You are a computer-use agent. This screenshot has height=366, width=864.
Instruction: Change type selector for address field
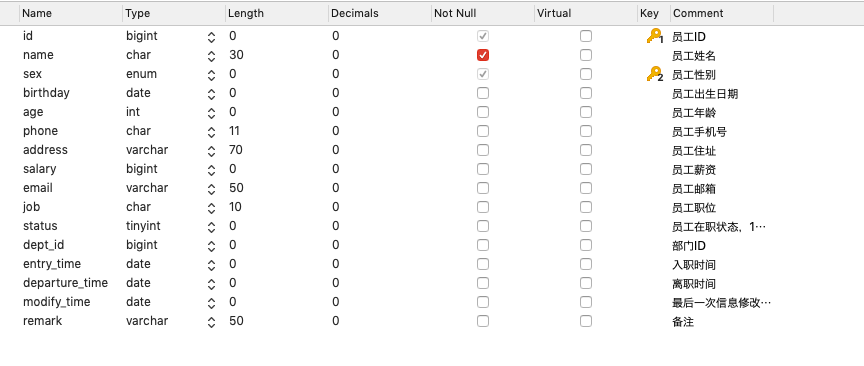click(x=212, y=150)
